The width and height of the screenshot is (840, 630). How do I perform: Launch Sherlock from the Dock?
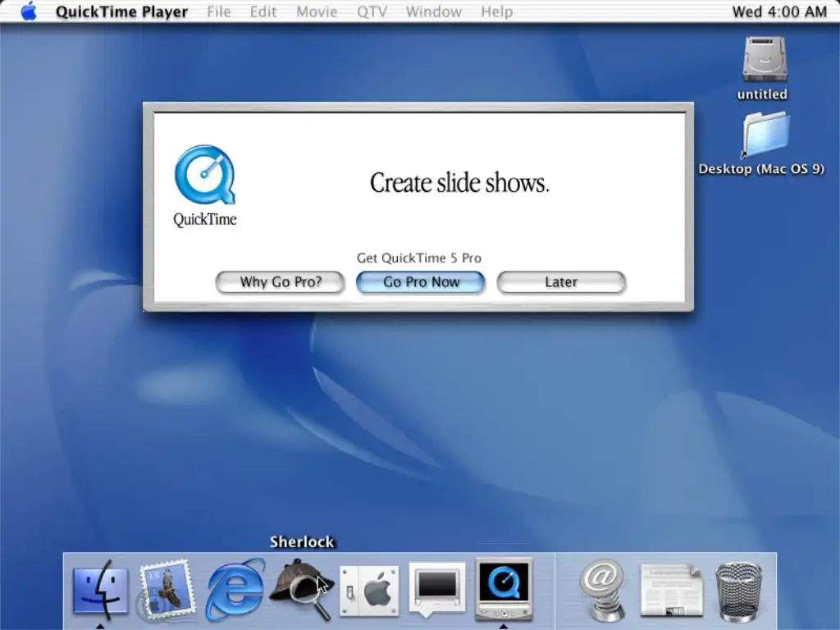click(x=302, y=591)
